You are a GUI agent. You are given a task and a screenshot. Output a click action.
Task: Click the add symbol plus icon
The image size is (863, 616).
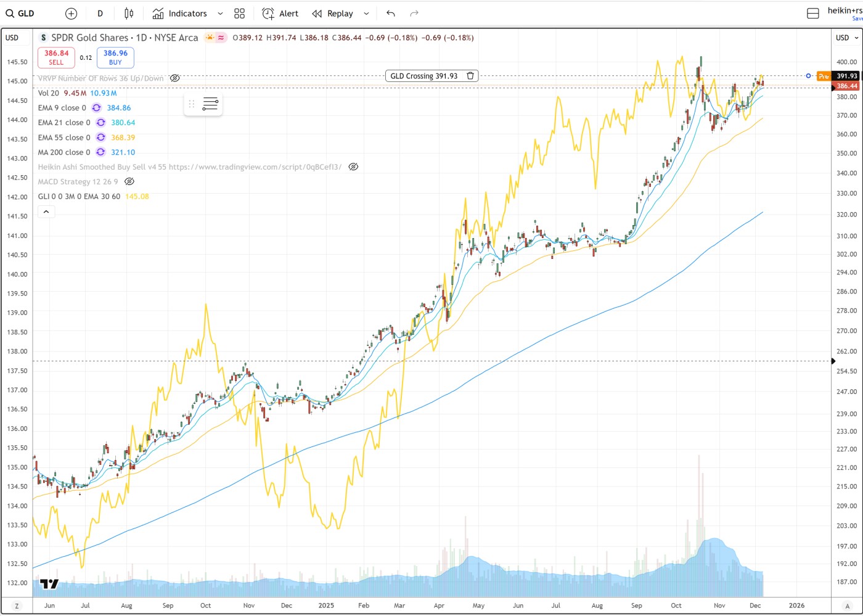tap(71, 14)
